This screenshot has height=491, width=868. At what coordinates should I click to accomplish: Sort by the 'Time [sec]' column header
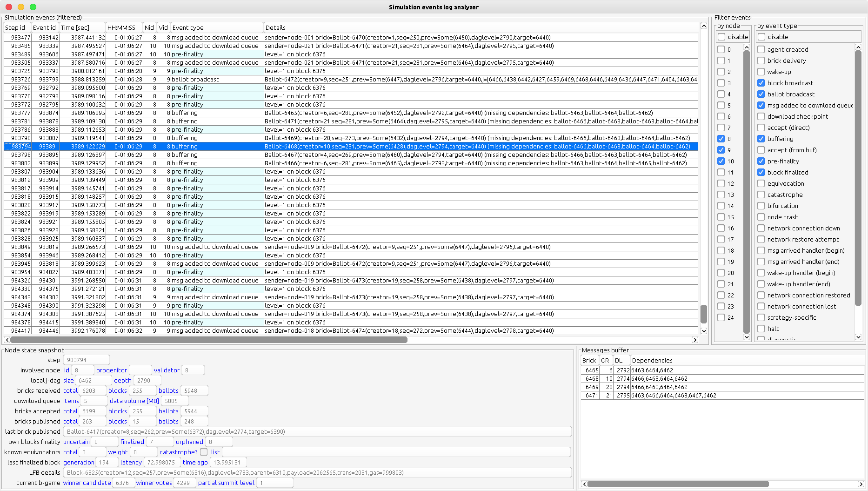pos(82,27)
